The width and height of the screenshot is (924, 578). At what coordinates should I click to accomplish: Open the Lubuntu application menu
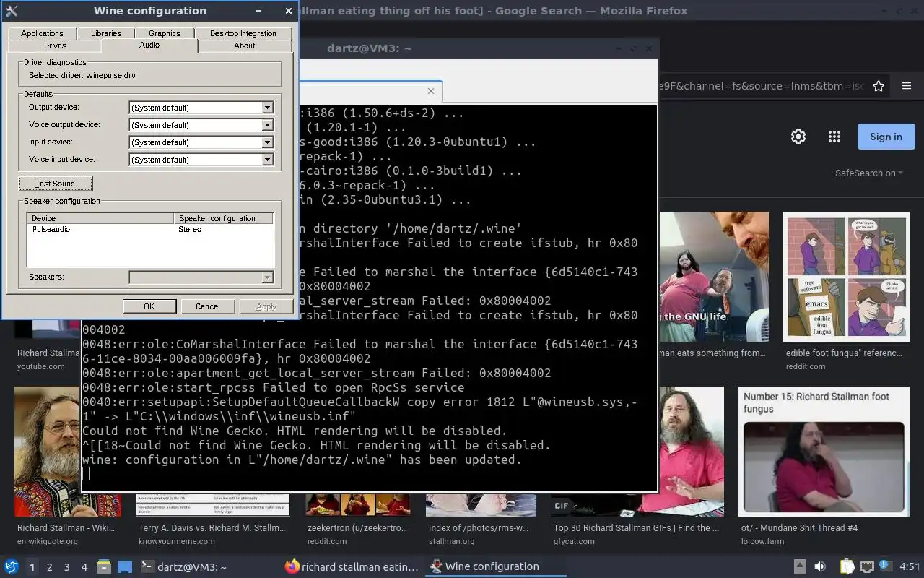click(x=12, y=567)
